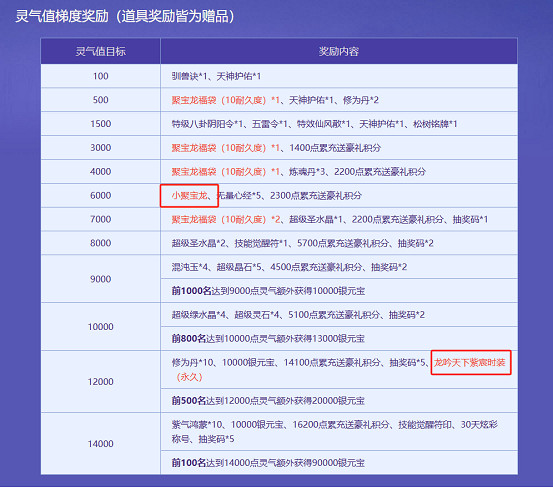Image resolution: width=553 pixels, height=488 pixels.
Task: Click the 6000 target cell
Action: [x=101, y=195]
